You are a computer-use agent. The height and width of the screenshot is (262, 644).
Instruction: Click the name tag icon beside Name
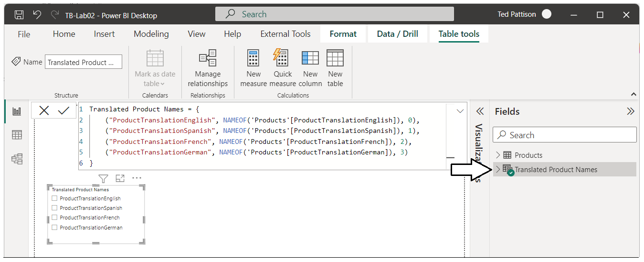tap(16, 62)
